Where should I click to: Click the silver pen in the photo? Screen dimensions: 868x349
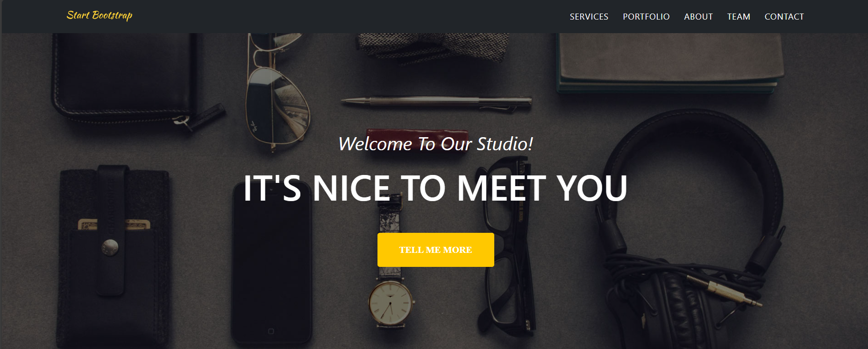[x=436, y=103]
